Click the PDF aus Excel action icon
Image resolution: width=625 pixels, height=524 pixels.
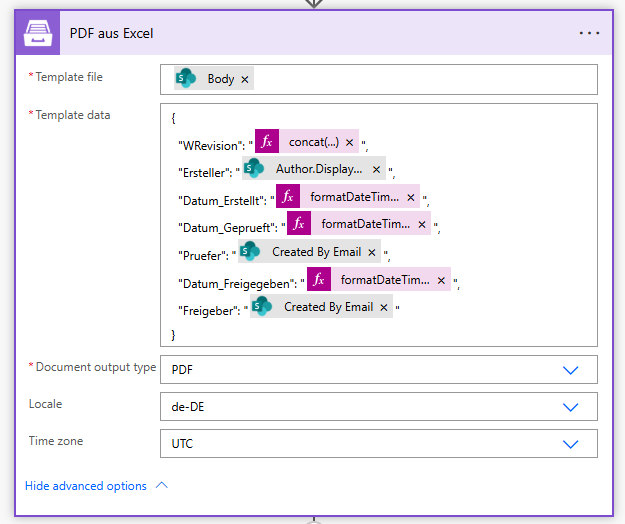point(39,32)
